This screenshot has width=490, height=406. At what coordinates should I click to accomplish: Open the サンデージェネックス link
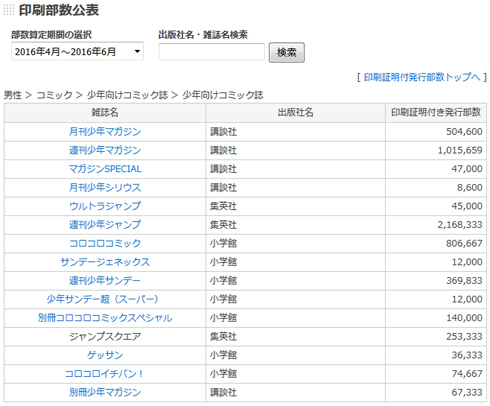click(105, 262)
